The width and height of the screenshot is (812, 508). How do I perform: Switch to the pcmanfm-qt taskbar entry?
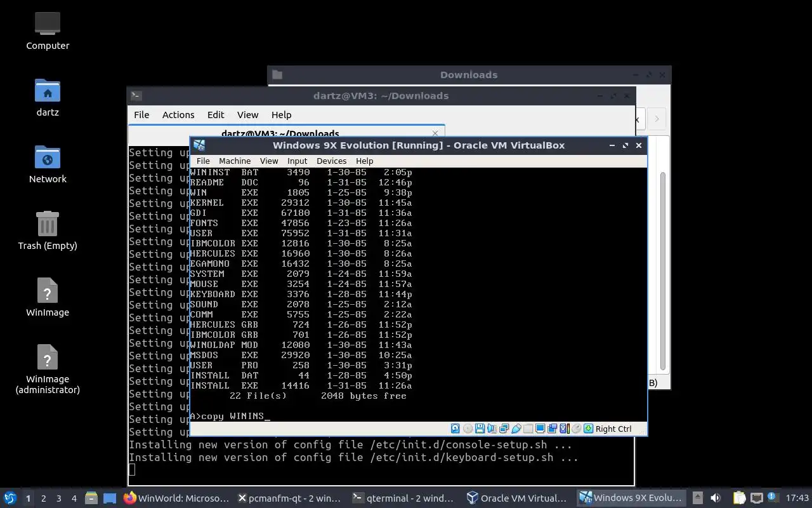tap(291, 498)
